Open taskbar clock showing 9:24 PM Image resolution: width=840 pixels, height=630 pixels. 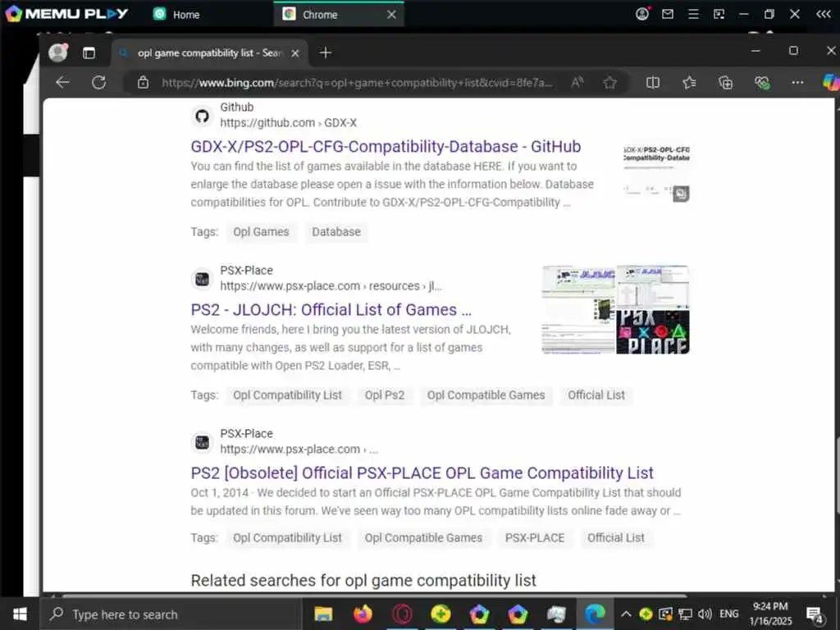[770, 614]
